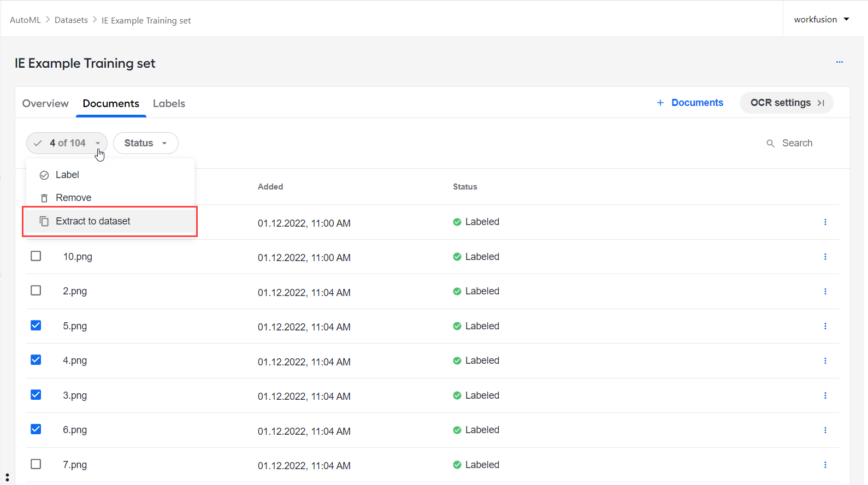Click the copy icon beside Extract to dataset
Screen dimensions: 868x485
coord(44,221)
